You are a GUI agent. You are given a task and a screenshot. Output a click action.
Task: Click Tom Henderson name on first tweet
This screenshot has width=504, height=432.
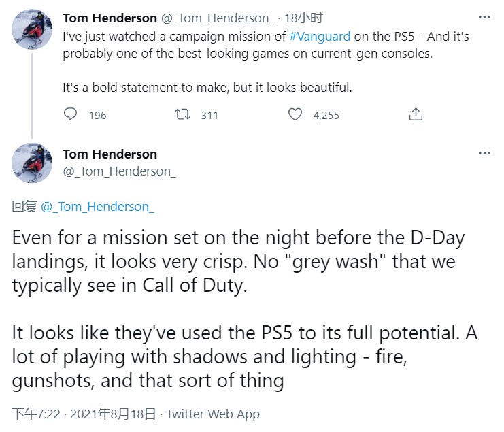110,18
